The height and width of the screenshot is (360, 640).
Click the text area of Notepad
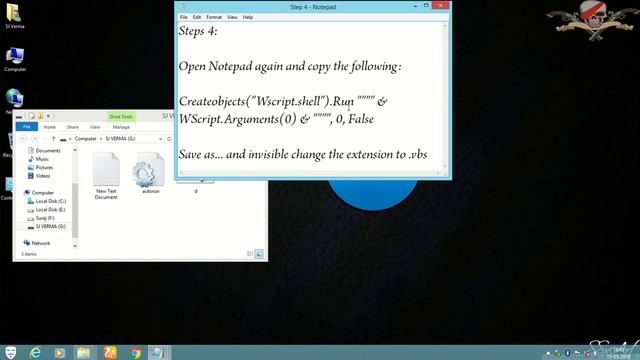coord(310,96)
